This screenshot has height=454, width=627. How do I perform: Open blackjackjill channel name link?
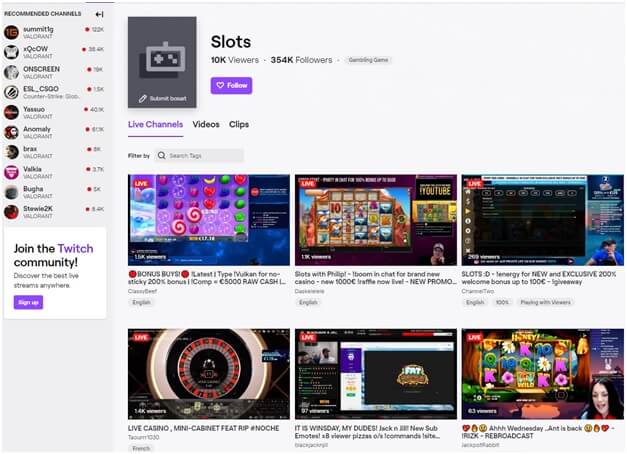311,445
